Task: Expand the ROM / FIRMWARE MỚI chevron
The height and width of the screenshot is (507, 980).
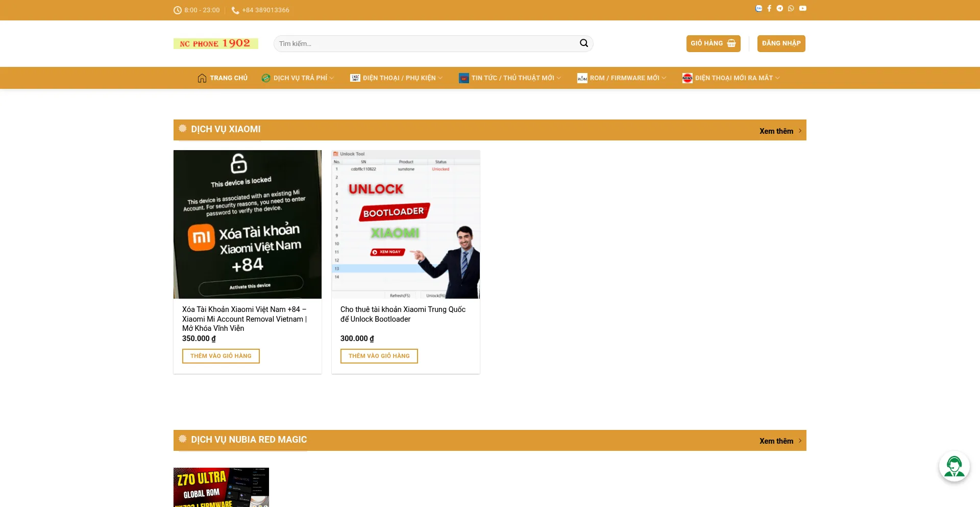Action: click(x=664, y=78)
